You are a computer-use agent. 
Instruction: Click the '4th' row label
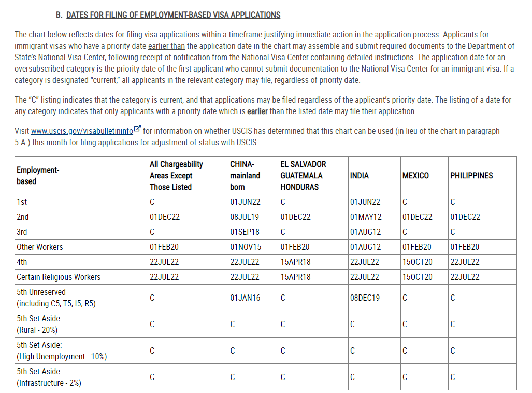click(x=22, y=262)
